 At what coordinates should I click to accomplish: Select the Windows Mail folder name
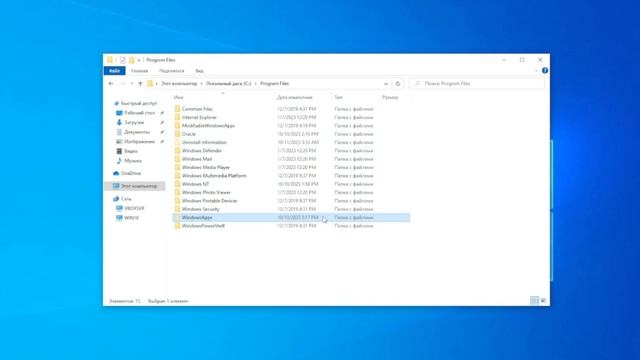[197, 159]
